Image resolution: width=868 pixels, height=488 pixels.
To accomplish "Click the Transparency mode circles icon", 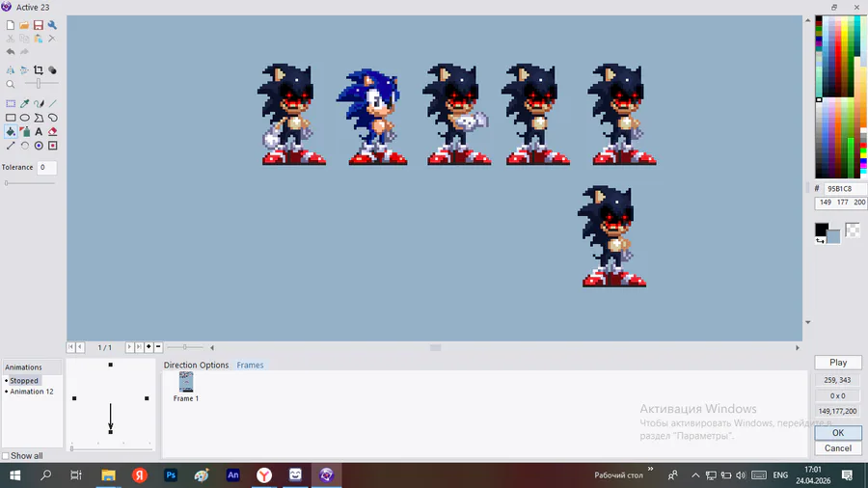I will pyautogui.click(x=52, y=70).
